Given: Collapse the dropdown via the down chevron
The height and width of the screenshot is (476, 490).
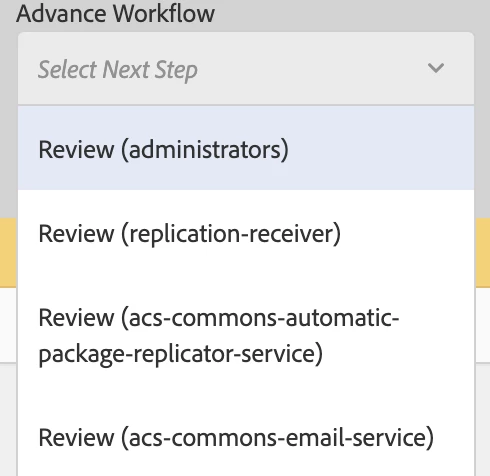Looking at the screenshot, I should coord(435,68).
